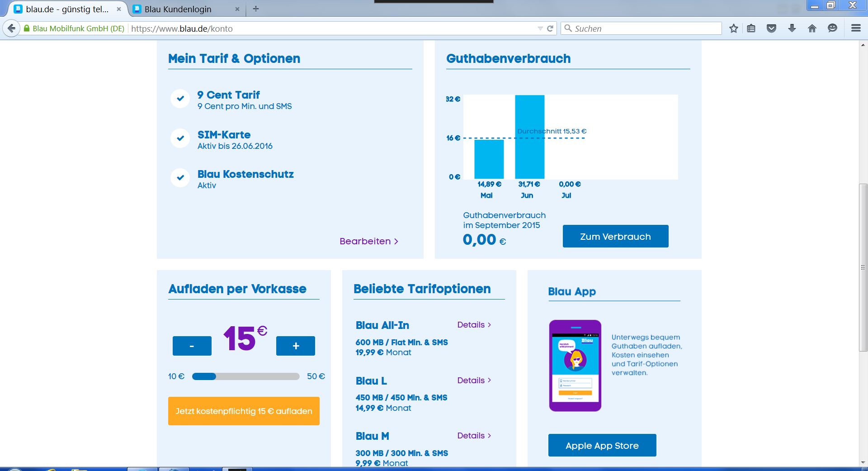The image size is (868, 471).
Task: Click the 9 Cent Tarif heading
Action: tap(229, 95)
